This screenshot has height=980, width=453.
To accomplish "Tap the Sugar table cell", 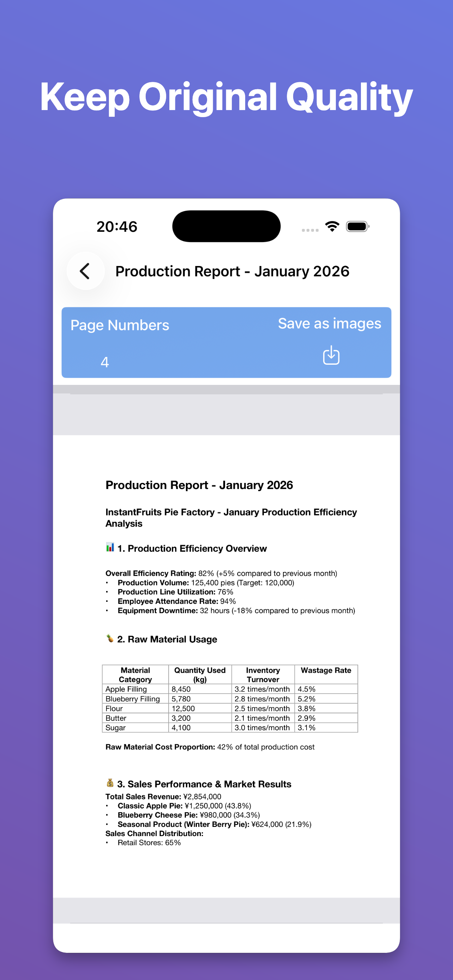I will (x=135, y=727).
